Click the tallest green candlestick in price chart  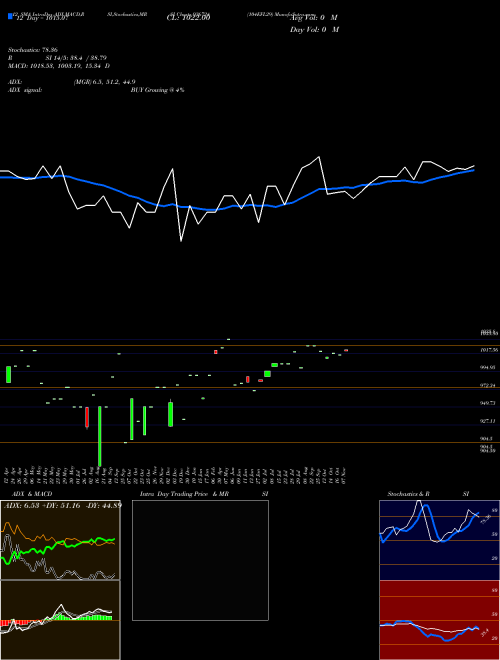pyautogui.click(x=100, y=436)
